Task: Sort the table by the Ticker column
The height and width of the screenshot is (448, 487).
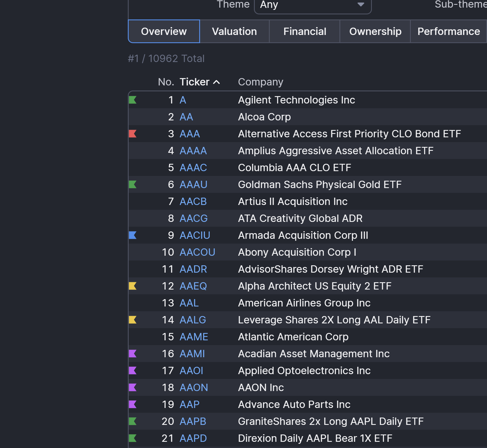Action: tap(195, 82)
